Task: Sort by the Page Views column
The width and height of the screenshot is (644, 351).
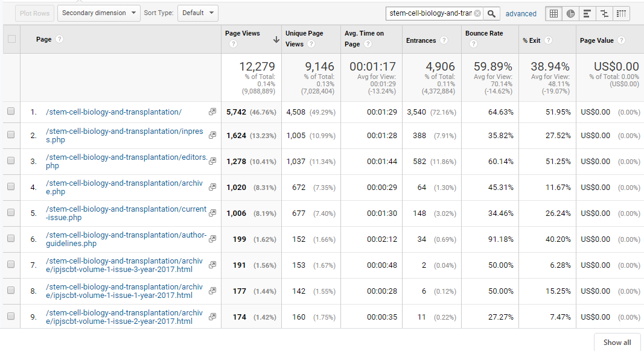Action: [242, 34]
